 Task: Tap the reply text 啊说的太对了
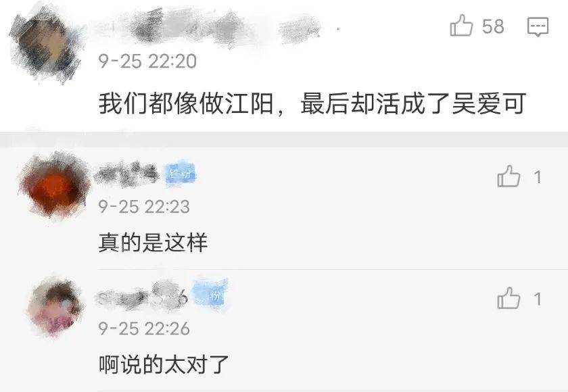[x=164, y=364]
